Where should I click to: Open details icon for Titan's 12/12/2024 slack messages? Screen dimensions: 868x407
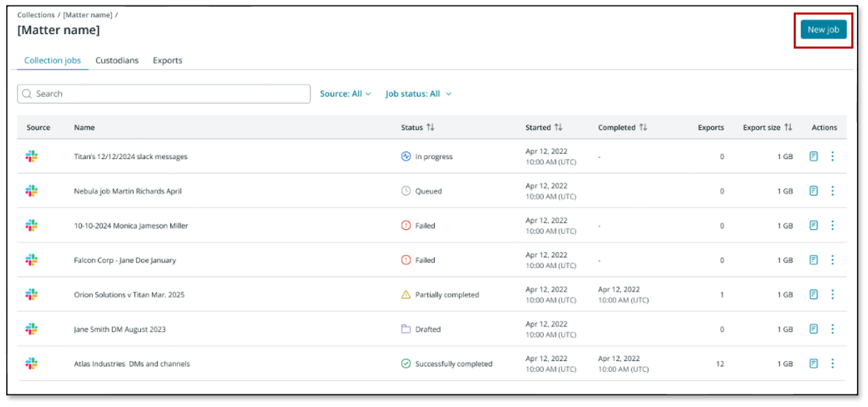(x=814, y=156)
